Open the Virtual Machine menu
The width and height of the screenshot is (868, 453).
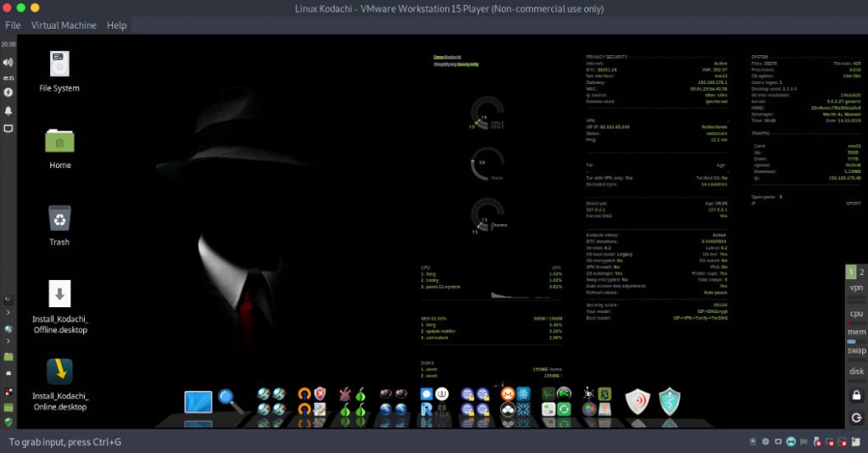64,25
